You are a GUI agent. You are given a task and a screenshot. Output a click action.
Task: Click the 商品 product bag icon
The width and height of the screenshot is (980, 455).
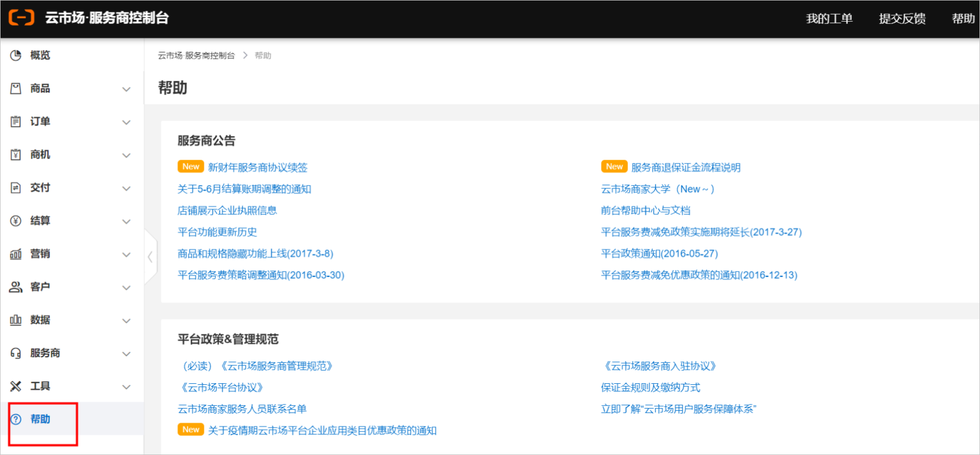(x=16, y=89)
